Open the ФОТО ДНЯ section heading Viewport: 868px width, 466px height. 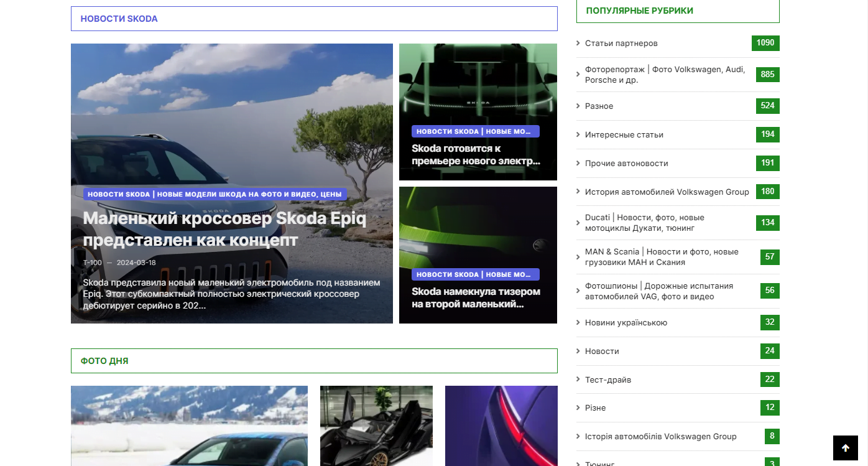[x=104, y=361]
